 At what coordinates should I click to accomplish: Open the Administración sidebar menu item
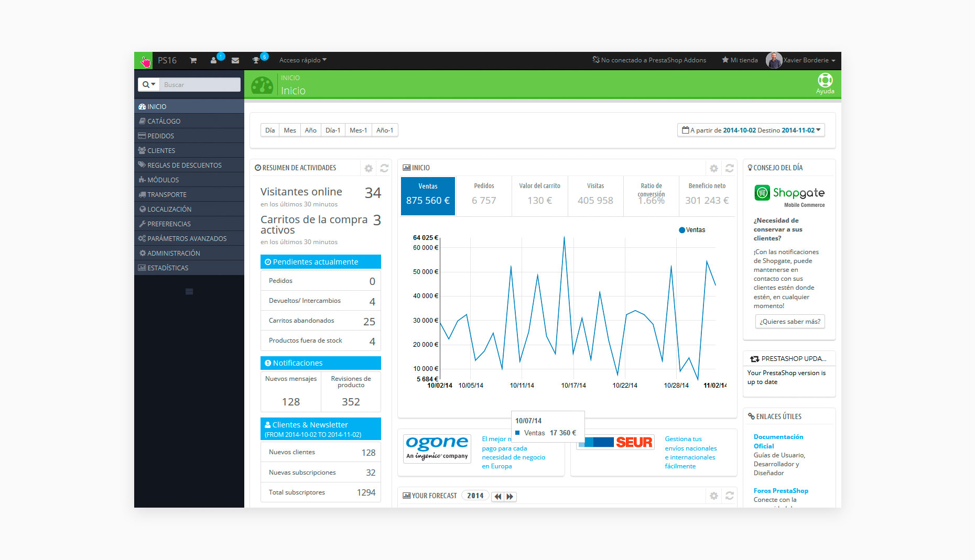tap(189, 253)
